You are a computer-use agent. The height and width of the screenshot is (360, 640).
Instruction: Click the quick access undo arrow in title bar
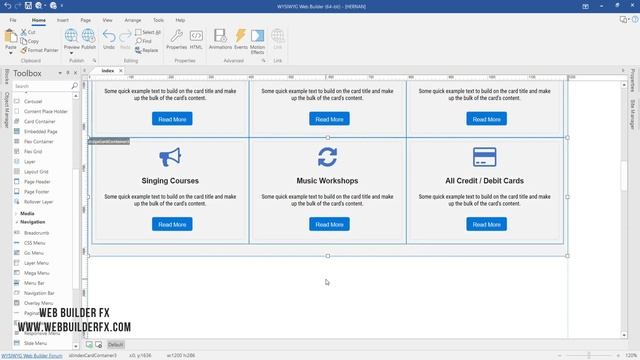7,6
